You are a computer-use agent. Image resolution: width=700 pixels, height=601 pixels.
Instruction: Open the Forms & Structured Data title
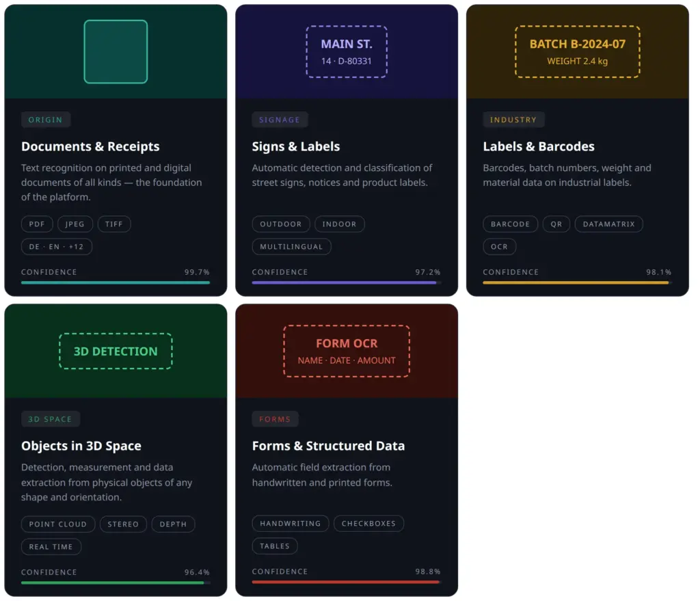click(x=328, y=446)
